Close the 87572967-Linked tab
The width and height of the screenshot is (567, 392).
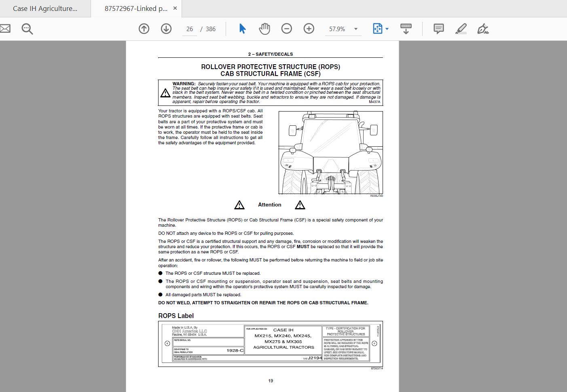(175, 8)
